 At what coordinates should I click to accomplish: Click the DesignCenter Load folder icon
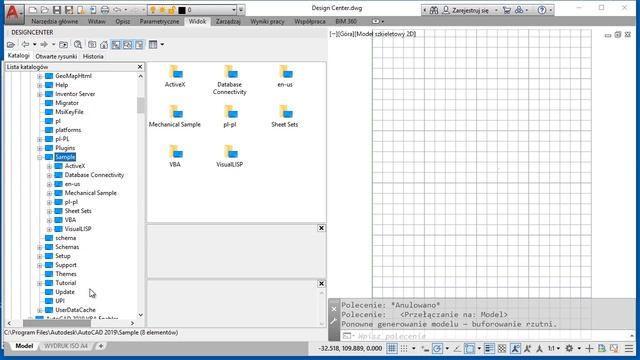[x=11, y=44]
